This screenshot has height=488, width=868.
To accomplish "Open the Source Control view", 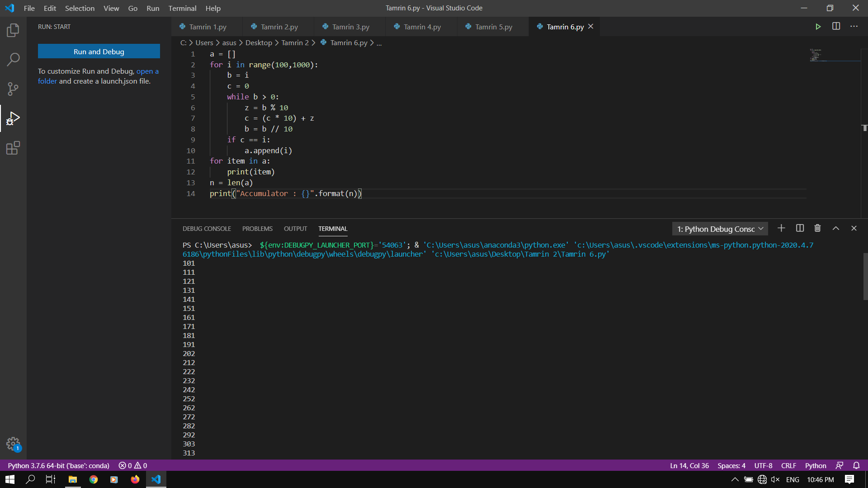I will pos(13,89).
